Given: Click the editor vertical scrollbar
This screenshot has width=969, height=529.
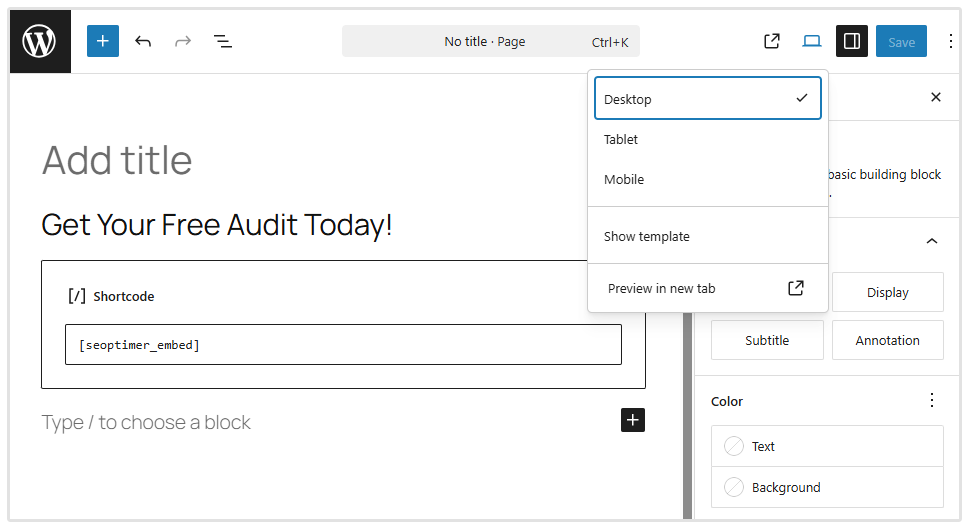Looking at the screenshot, I should [x=687, y=415].
